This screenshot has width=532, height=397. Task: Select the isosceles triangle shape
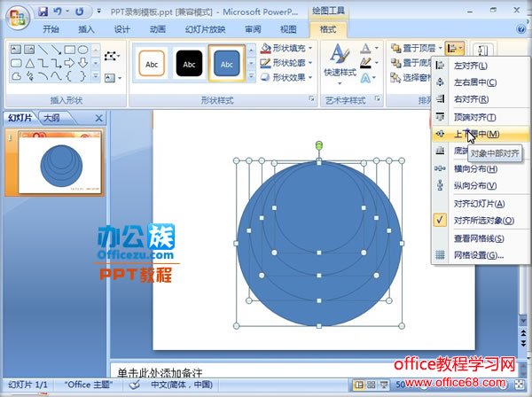[29, 63]
